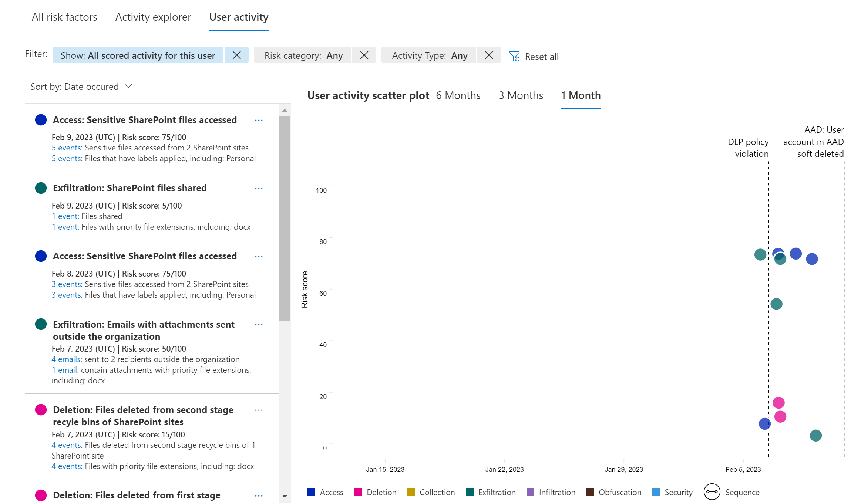Remove the 'All scored activity' filter
This screenshot has height=504, width=851.
236,55
